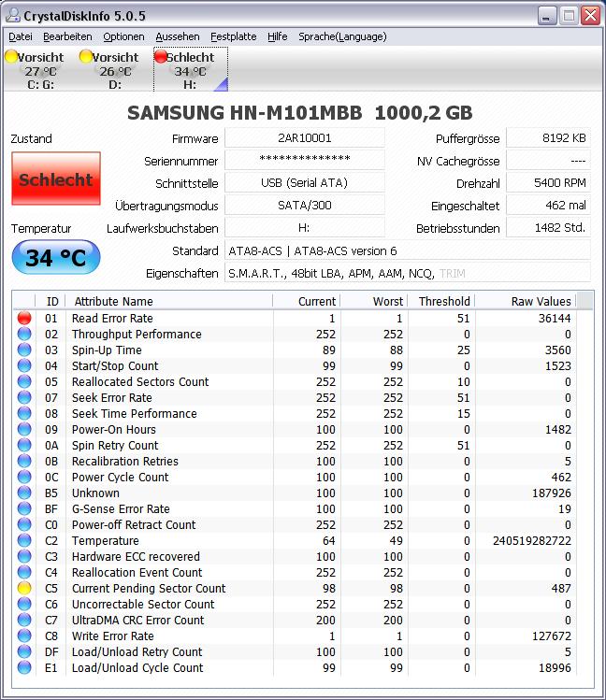
Task: Click the Eingeschaltet field 462 mal
Action: click(548, 206)
